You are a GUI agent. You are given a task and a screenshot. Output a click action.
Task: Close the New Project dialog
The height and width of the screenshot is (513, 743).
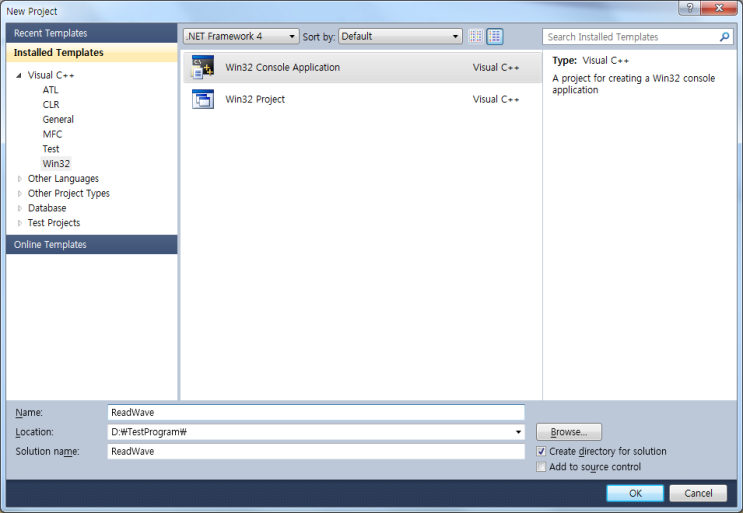click(718, 8)
